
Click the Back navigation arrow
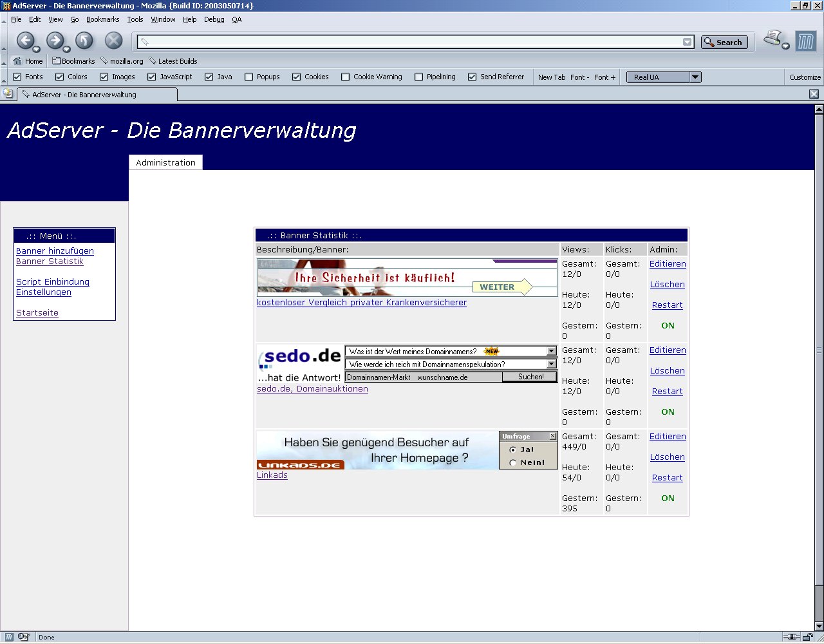point(24,41)
